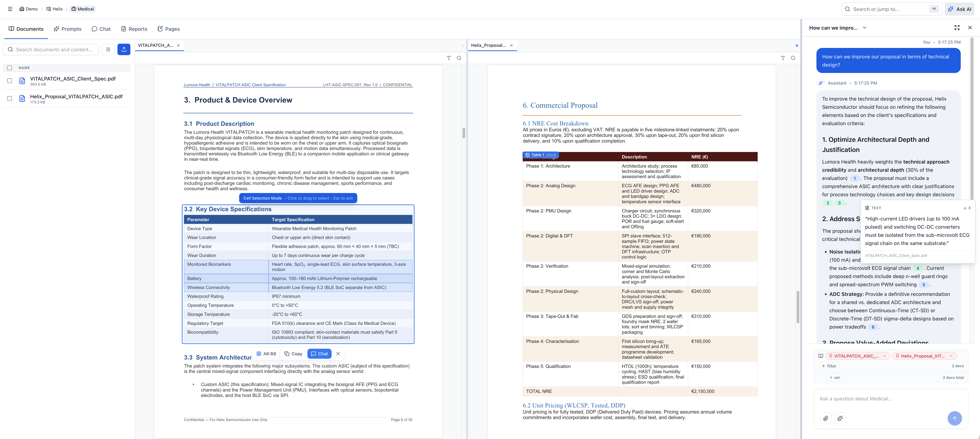Check the VITALPATCH_ASIC_Client_Spec.pdf checkbox
Image resolution: width=980 pixels, height=439 pixels.
point(9,81)
